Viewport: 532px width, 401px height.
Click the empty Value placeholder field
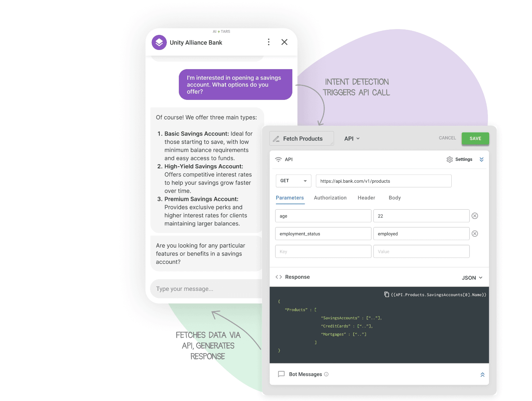(x=422, y=251)
